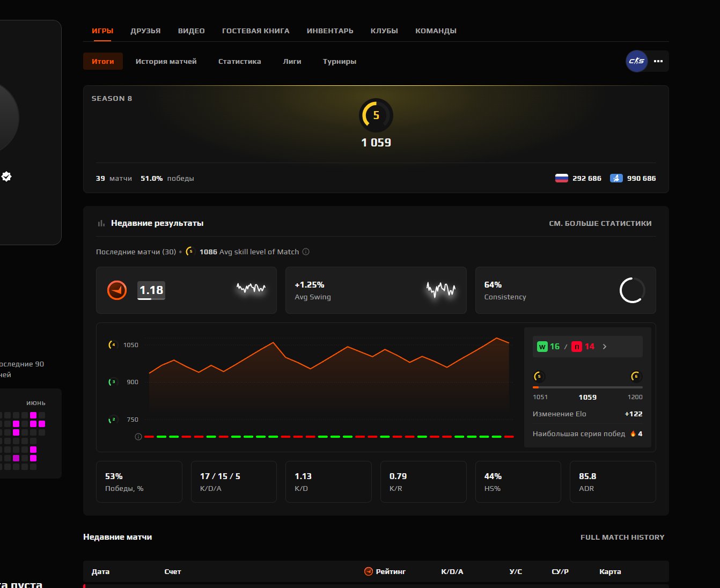Screen dimensions: 720x588
Task: Click the bar chart icon beside Недавние результаты
Action: click(101, 223)
